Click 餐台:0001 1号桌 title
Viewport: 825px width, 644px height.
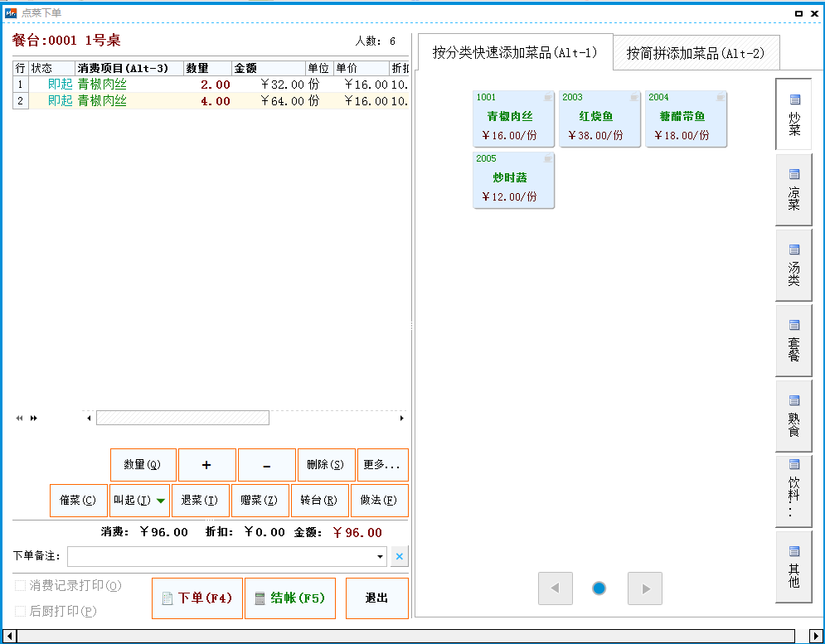point(66,40)
